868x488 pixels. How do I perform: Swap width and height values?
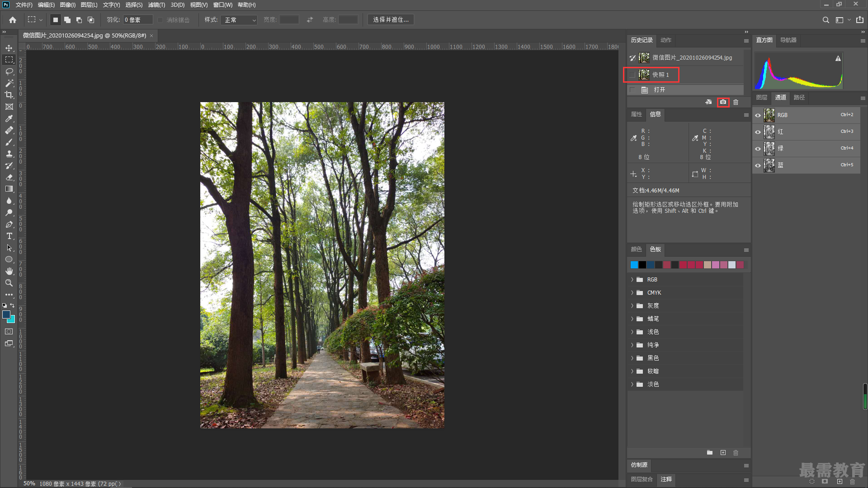(x=310, y=20)
